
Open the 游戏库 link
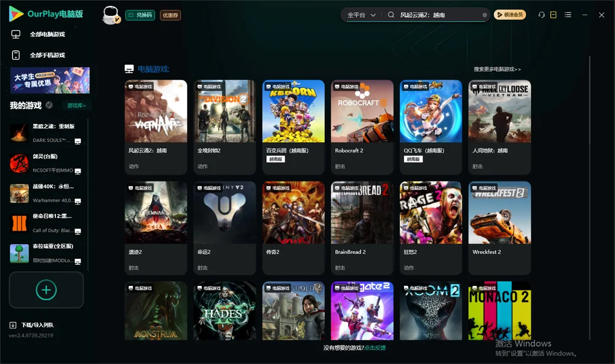(x=76, y=106)
